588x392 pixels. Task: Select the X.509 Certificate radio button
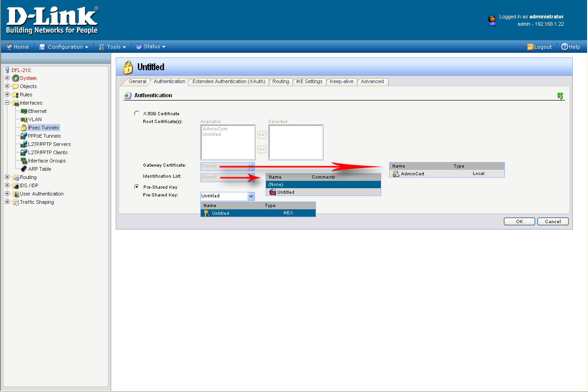(x=136, y=113)
